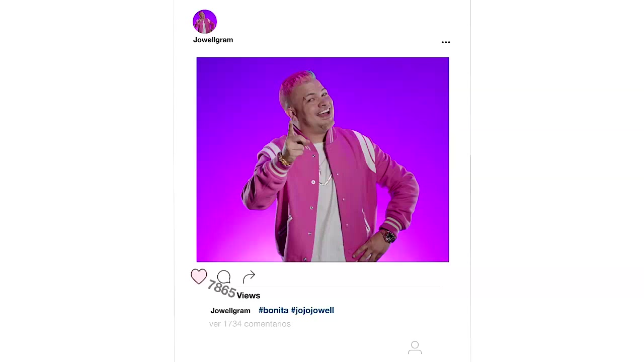The width and height of the screenshot is (644, 362).
Task: Click the Views label
Action: [248, 296]
